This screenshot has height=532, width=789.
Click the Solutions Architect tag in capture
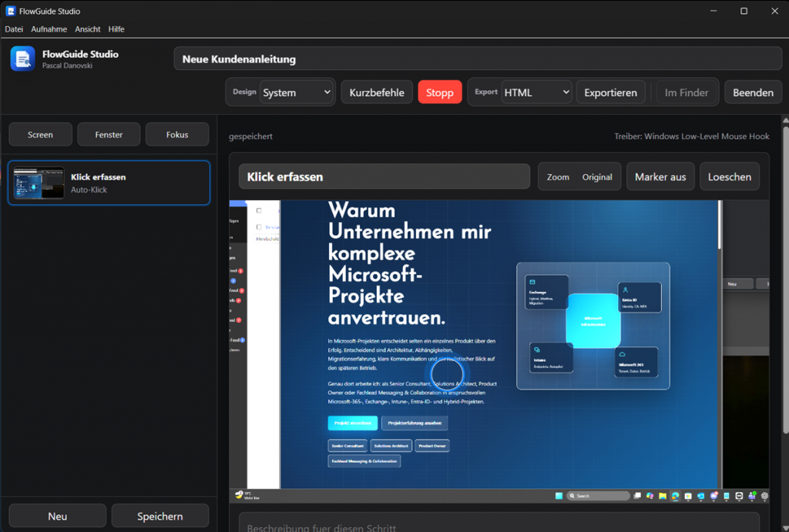pyautogui.click(x=391, y=446)
